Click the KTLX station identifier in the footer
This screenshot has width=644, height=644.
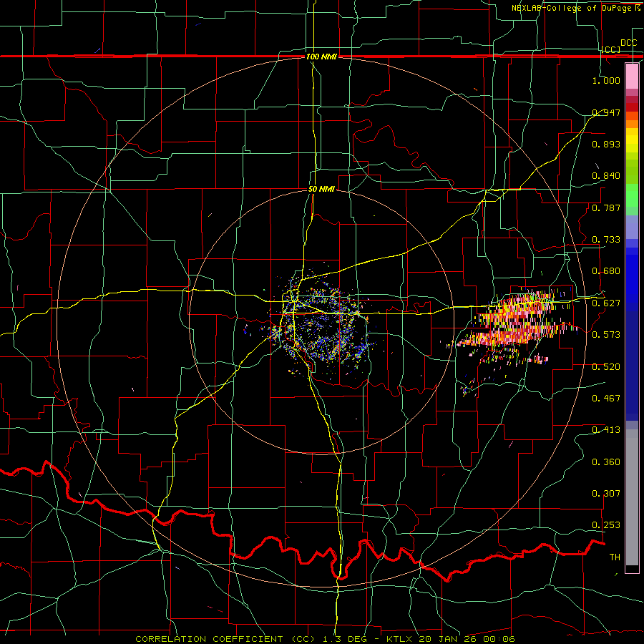tap(399, 639)
